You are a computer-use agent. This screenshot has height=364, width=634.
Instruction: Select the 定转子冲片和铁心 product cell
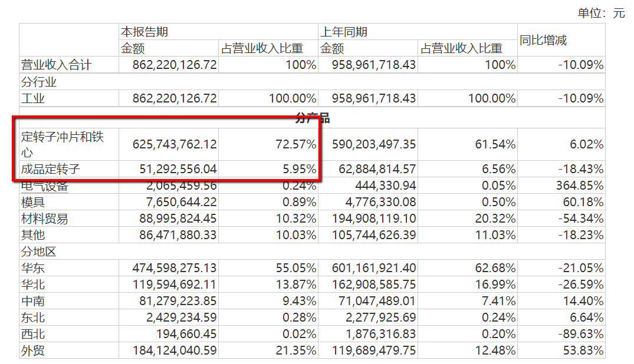[62, 144]
